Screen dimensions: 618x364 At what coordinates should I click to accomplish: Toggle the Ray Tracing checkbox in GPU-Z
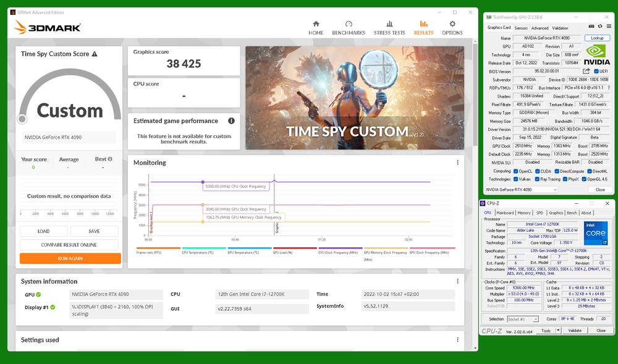click(537, 179)
